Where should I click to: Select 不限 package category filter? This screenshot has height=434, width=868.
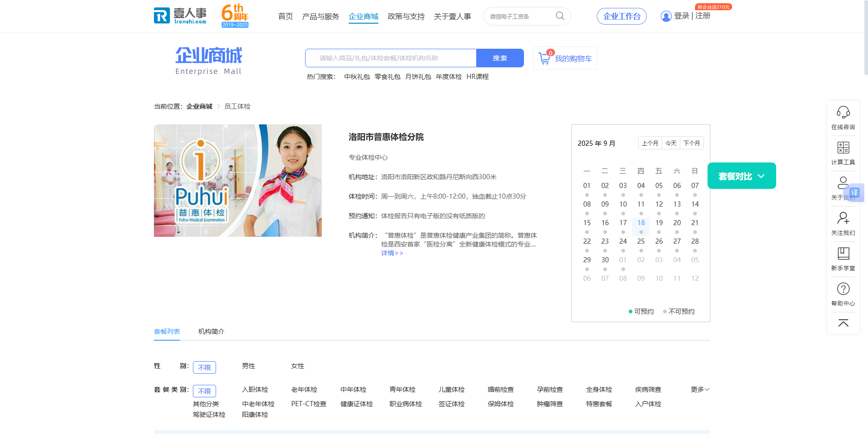[x=204, y=391]
